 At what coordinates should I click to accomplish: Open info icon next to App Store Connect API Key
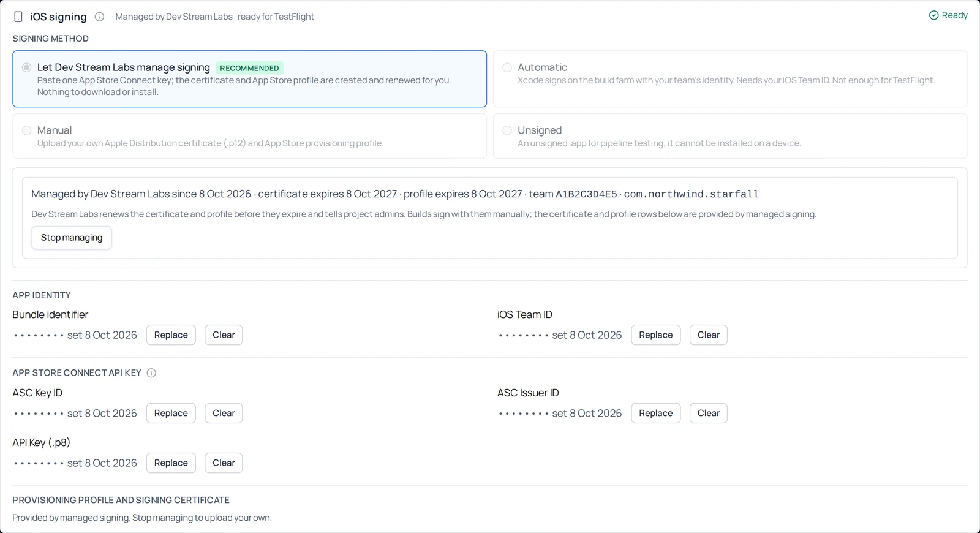pos(151,372)
